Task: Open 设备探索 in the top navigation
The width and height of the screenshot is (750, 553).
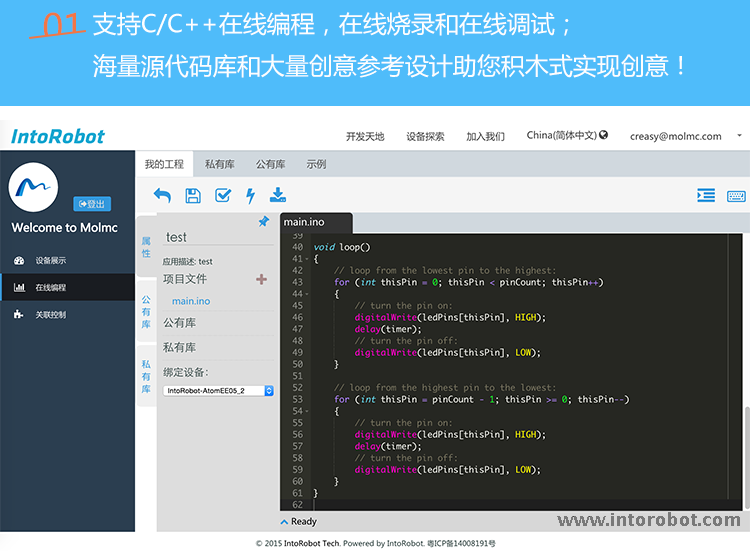Action: (425, 137)
